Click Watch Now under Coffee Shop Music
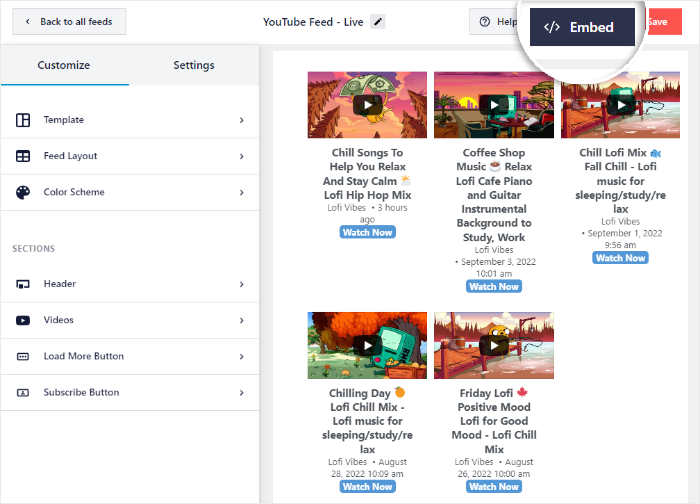The width and height of the screenshot is (700, 504). [x=494, y=287]
